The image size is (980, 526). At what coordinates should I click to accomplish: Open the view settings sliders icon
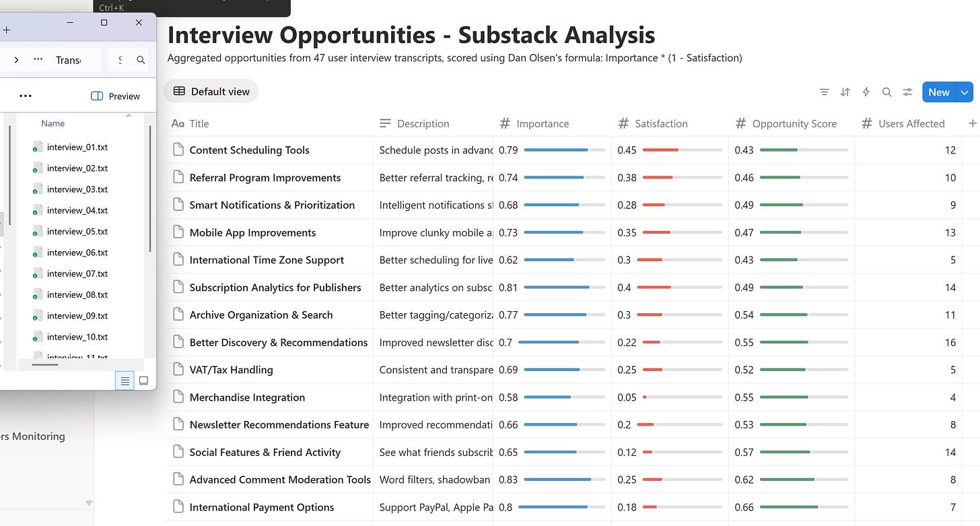point(907,92)
